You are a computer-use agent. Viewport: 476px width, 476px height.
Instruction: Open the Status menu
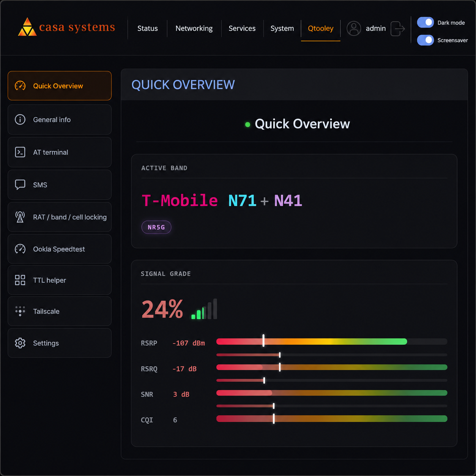(148, 28)
